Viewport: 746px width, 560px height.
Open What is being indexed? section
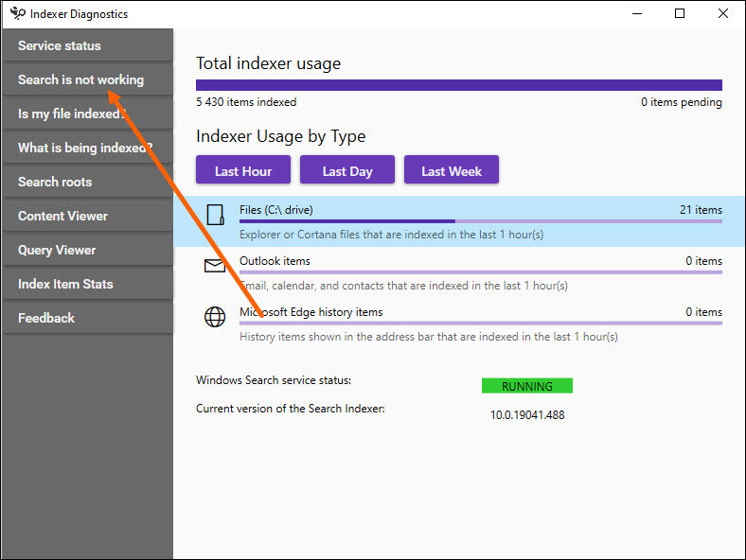point(88,148)
